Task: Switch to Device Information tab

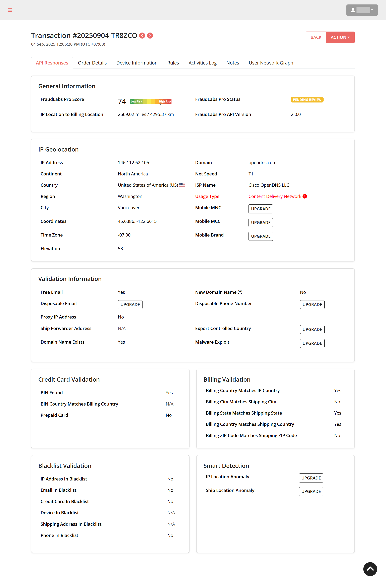Action: pyautogui.click(x=137, y=63)
